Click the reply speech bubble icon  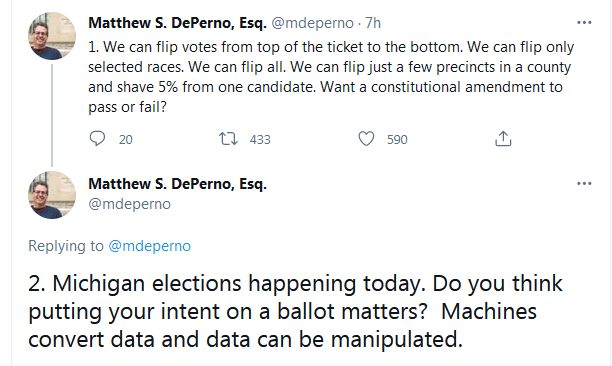97,139
